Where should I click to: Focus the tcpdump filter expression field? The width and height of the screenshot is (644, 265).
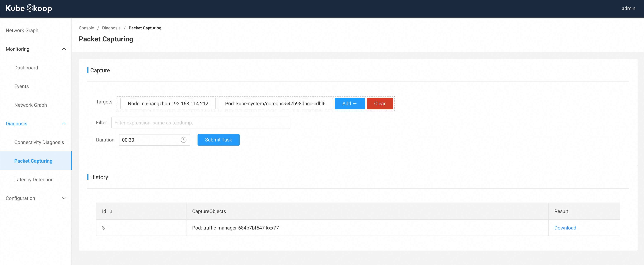200,123
